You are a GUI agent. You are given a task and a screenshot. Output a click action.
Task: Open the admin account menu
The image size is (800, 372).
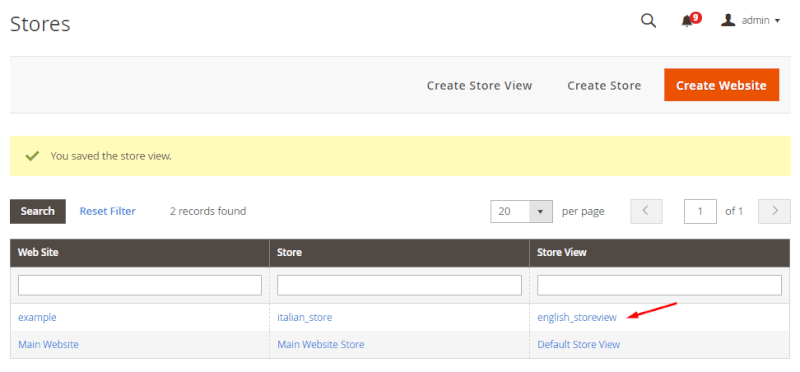pyautogui.click(x=751, y=20)
